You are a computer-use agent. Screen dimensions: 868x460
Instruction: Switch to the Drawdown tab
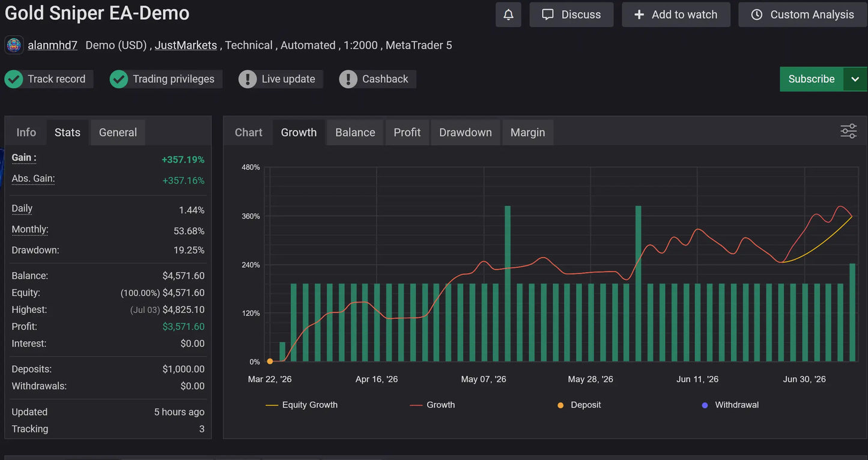pos(466,132)
